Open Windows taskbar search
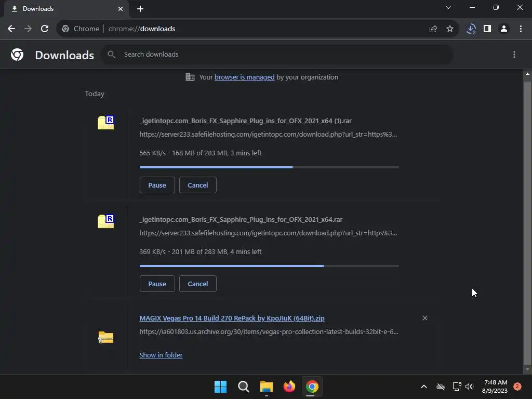The height and width of the screenshot is (399, 532). click(x=243, y=387)
